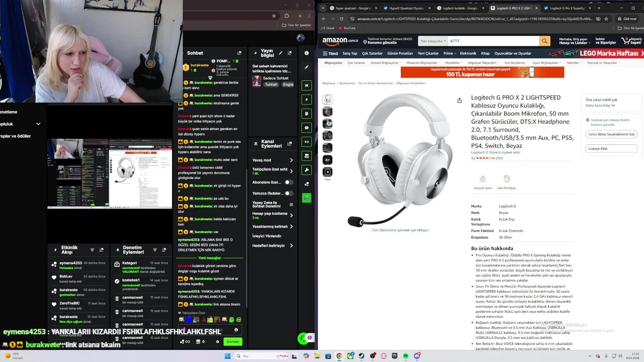Click the note page quick action button
The width and height of the screenshot is (644, 362).
coord(306,114)
